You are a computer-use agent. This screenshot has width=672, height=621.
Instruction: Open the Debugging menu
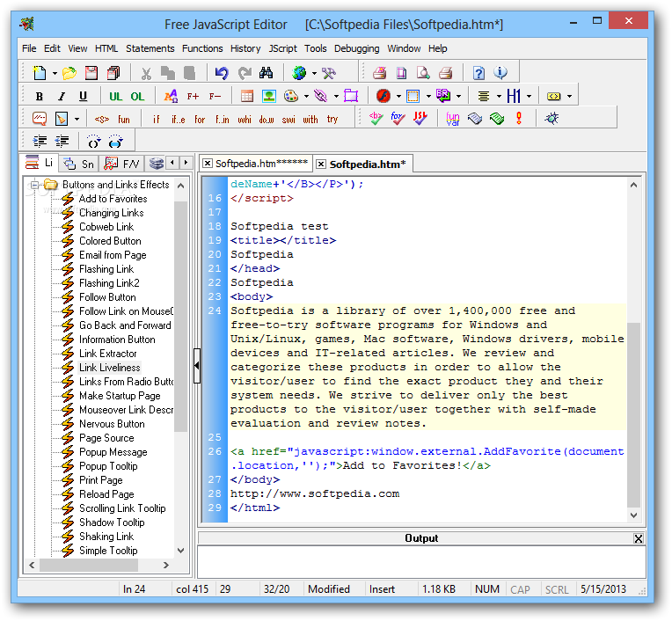point(356,48)
